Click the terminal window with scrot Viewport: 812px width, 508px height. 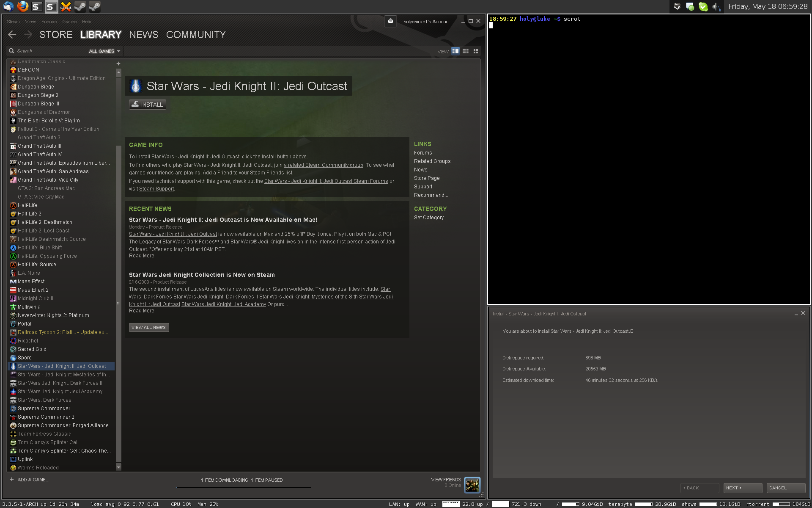pyautogui.click(x=649, y=159)
